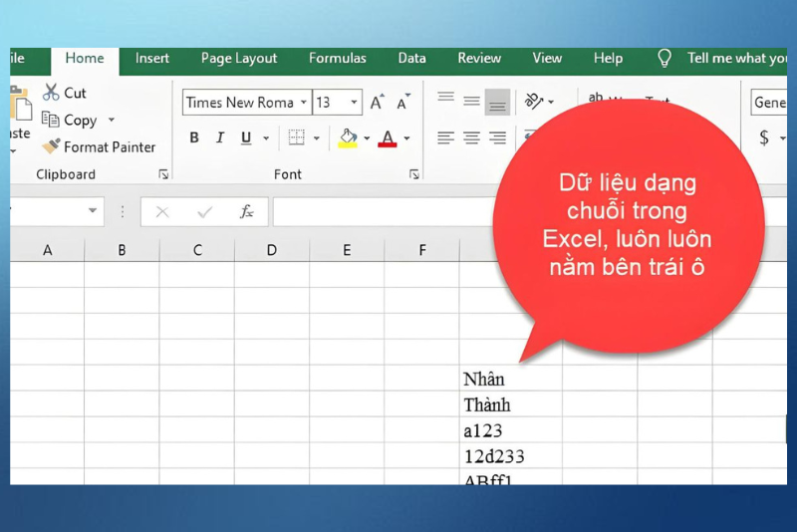The image size is (797, 532).
Task: Select cell containing a123
Action: 511,429
